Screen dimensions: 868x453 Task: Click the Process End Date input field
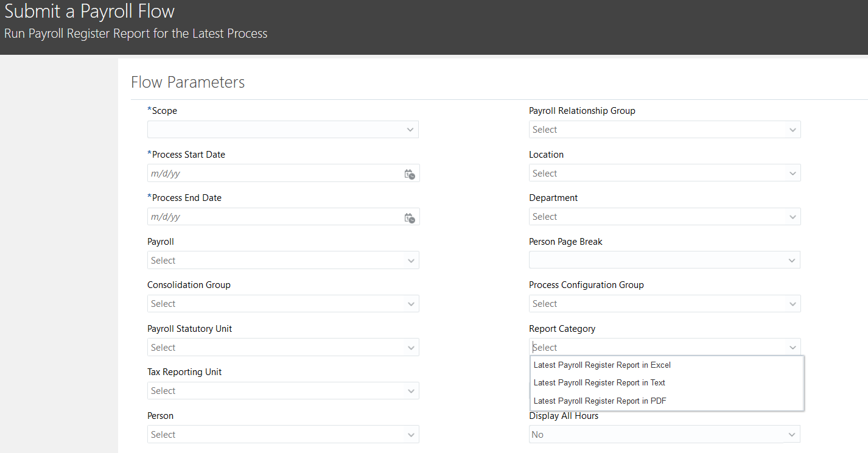[x=274, y=217]
